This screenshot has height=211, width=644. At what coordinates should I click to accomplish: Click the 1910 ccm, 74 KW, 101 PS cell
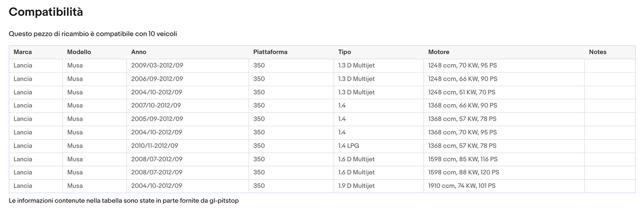click(462, 186)
